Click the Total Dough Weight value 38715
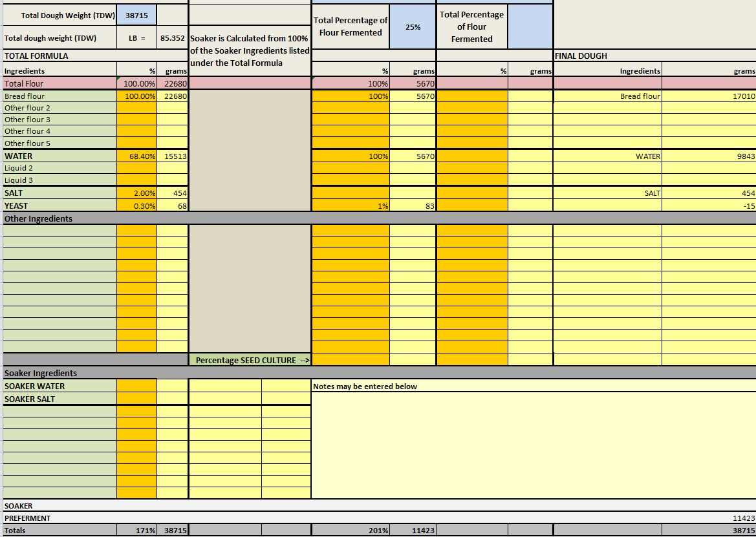The height and width of the screenshot is (537, 756). click(136, 15)
